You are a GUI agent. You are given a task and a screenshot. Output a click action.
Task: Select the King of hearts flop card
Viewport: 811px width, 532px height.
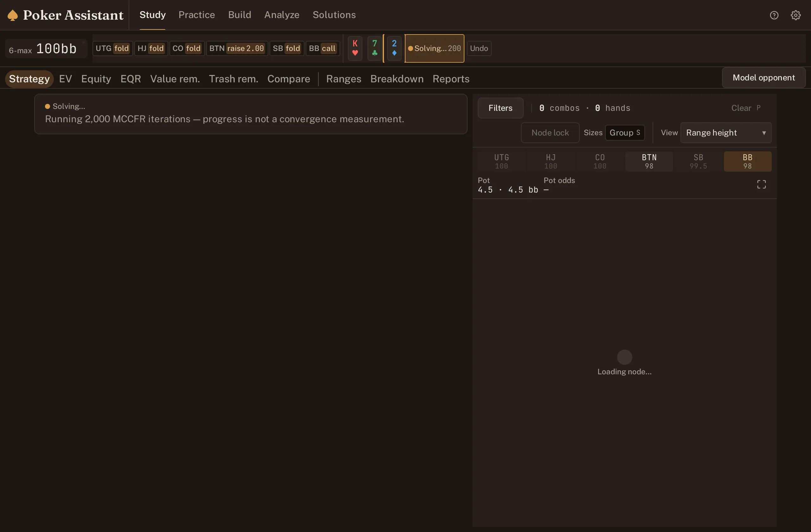click(355, 48)
